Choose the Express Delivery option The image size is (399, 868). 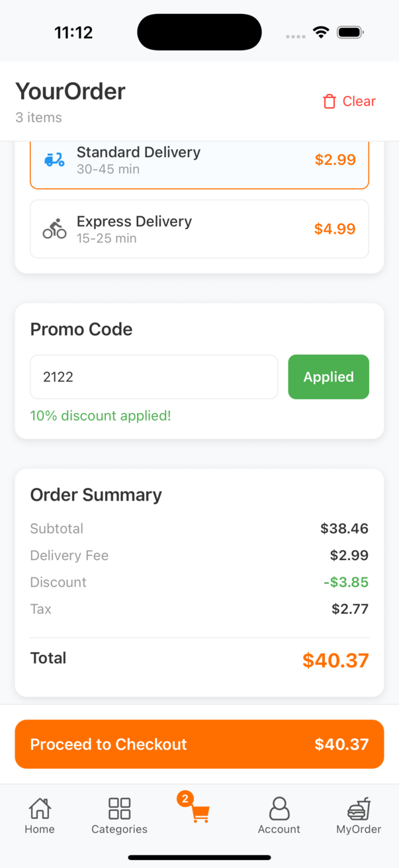[199, 229]
